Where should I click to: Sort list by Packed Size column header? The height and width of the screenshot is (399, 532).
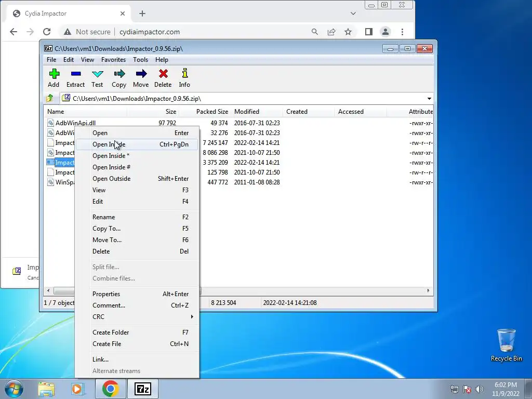click(205, 112)
